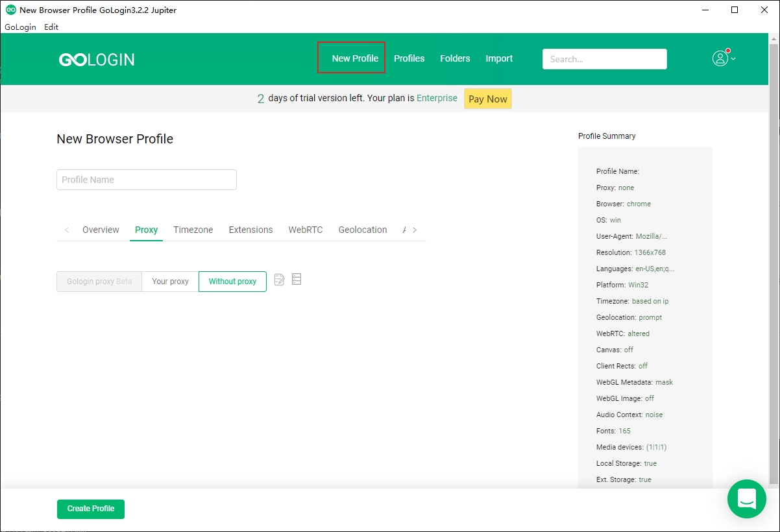Viewport: 780px width, 532px height.
Task: Select the Without proxy option
Action: [x=232, y=282]
